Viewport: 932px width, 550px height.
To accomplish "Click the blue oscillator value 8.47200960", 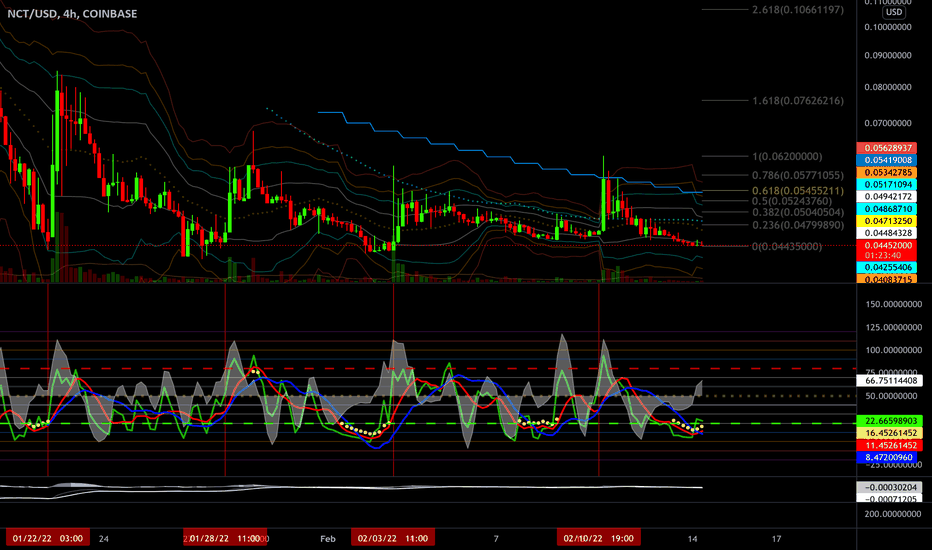I will [886, 458].
